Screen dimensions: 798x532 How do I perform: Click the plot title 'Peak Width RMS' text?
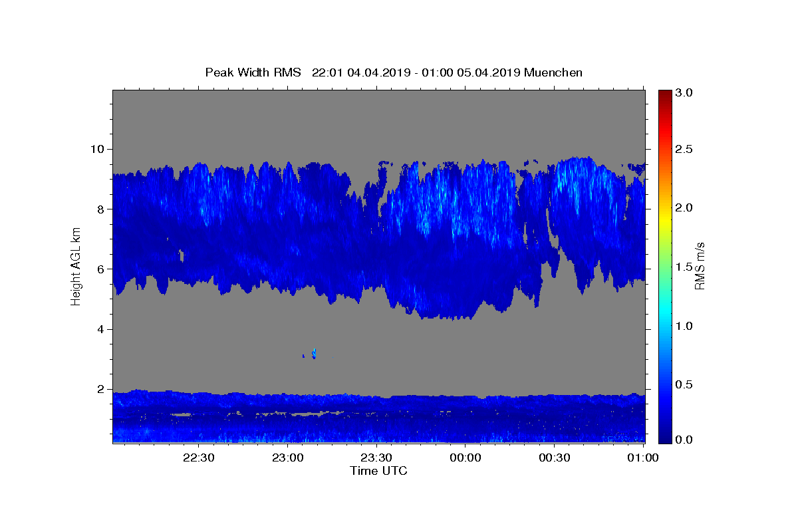(x=253, y=72)
